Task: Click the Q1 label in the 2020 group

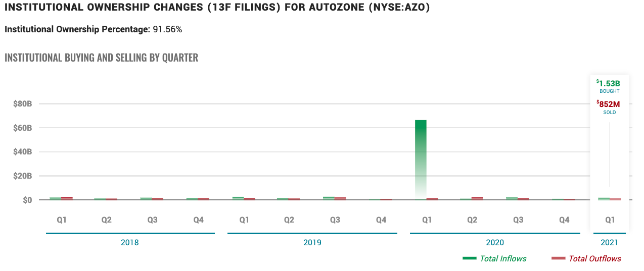Action: click(x=427, y=220)
